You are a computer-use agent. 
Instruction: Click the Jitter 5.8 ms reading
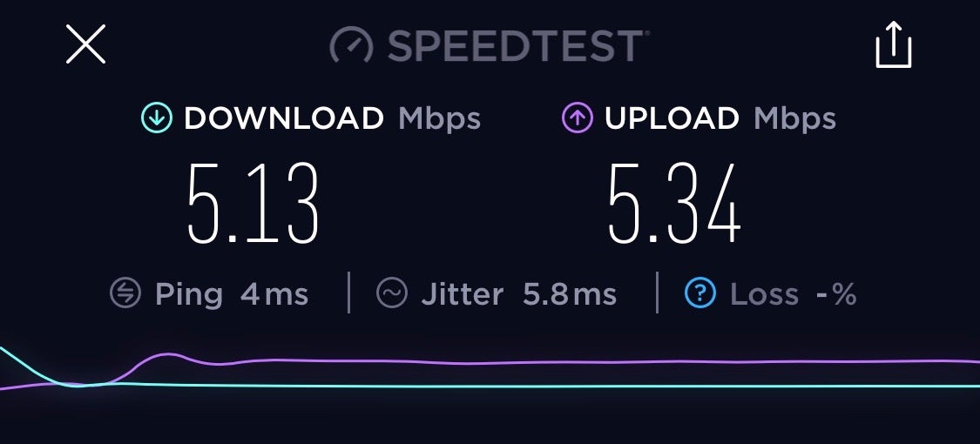(519, 294)
